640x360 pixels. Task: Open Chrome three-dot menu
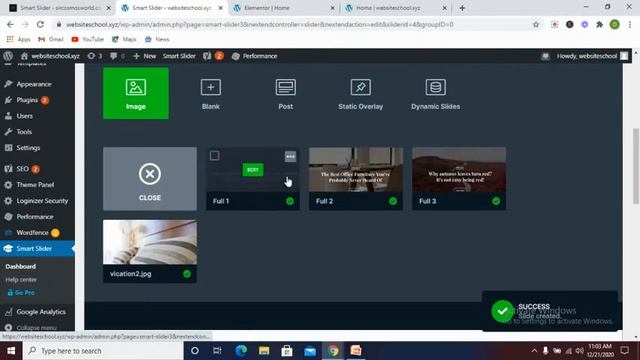pos(630,24)
